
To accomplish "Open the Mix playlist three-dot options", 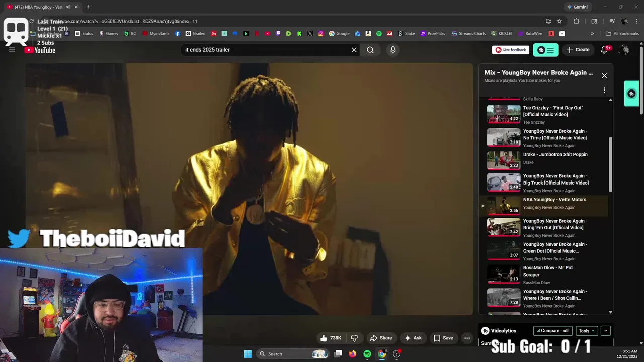I will click(x=604, y=90).
